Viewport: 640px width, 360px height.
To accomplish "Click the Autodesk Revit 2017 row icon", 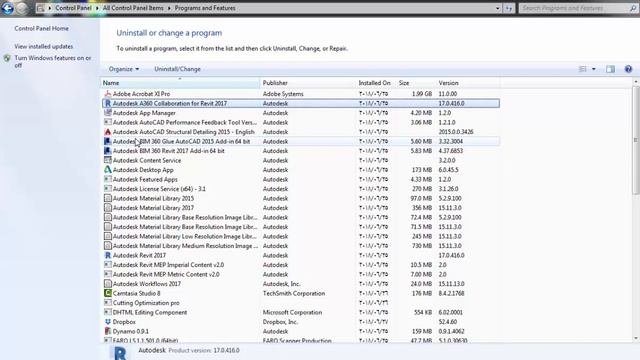I will tap(108, 255).
